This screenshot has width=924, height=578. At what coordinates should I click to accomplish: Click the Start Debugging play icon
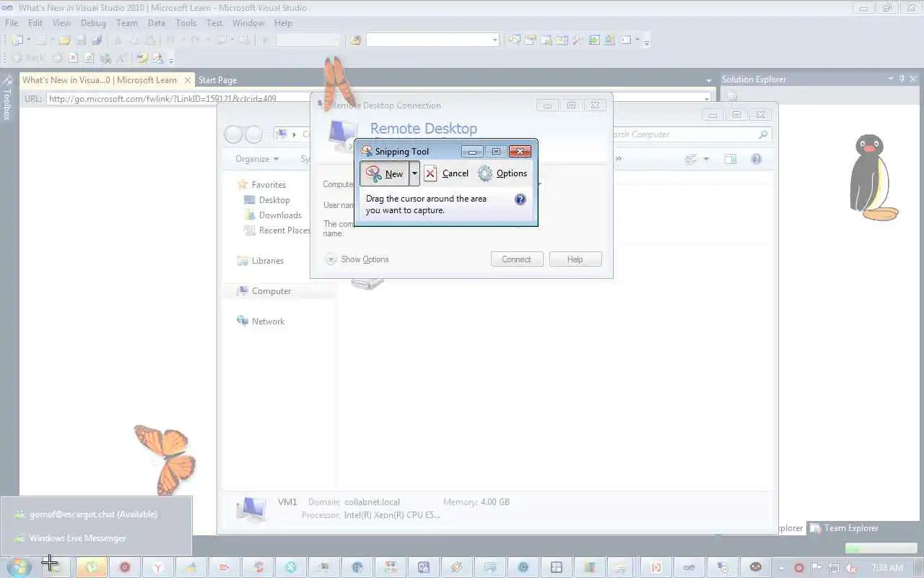click(266, 40)
